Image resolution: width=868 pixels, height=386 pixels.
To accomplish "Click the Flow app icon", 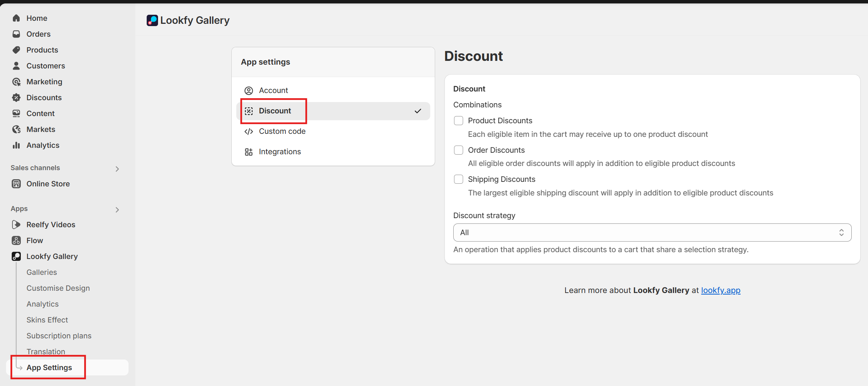I will [16, 240].
